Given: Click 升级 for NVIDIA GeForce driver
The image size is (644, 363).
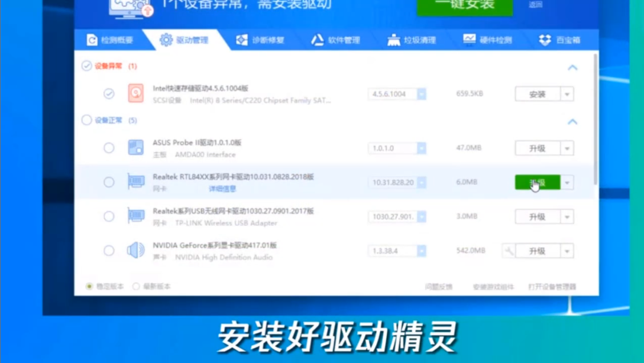Looking at the screenshot, I should [x=538, y=251].
